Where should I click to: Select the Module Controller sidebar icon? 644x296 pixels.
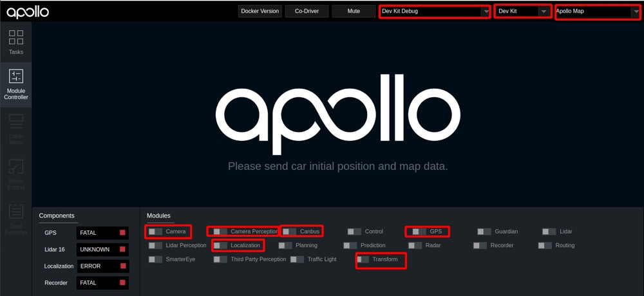[x=16, y=84]
